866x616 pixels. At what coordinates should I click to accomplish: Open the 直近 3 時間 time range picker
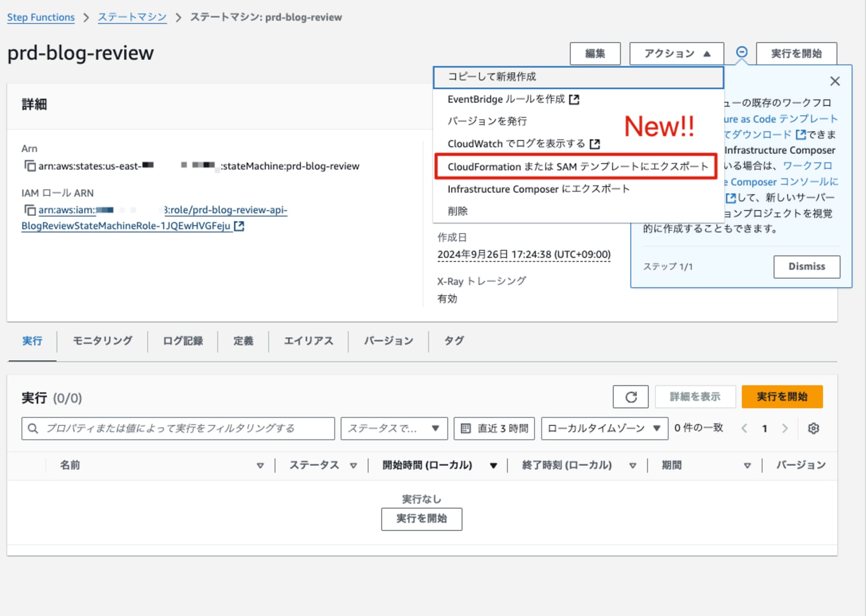click(494, 428)
